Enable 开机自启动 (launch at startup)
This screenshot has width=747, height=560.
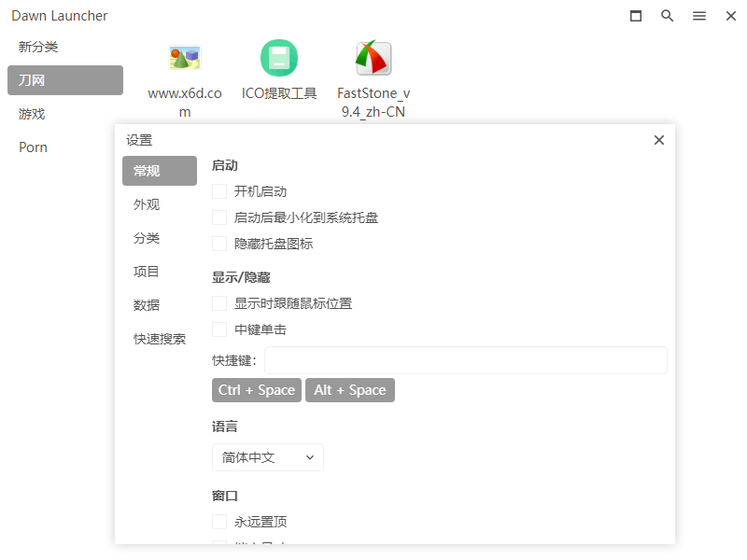pos(219,190)
